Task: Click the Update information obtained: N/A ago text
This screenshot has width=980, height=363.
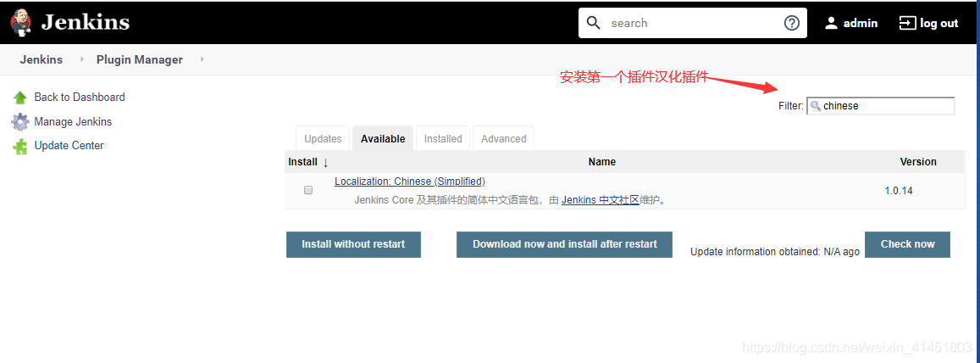Action: coord(774,252)
